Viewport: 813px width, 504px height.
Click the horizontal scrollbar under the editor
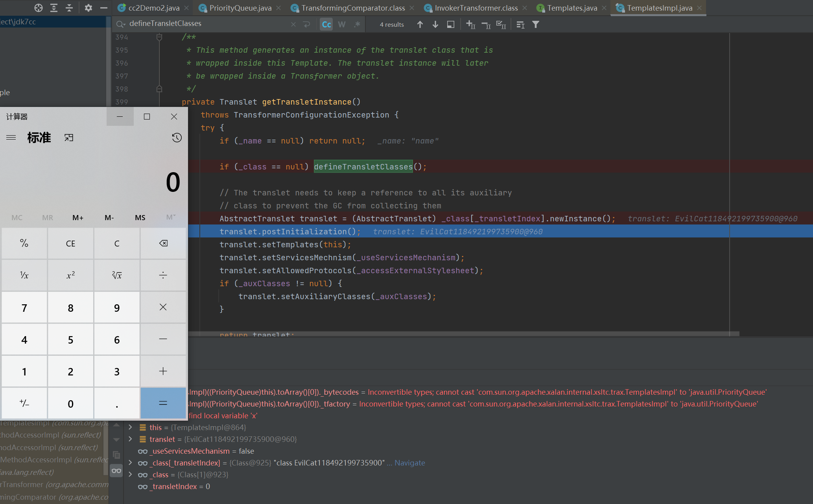click(x=464, y=334)
